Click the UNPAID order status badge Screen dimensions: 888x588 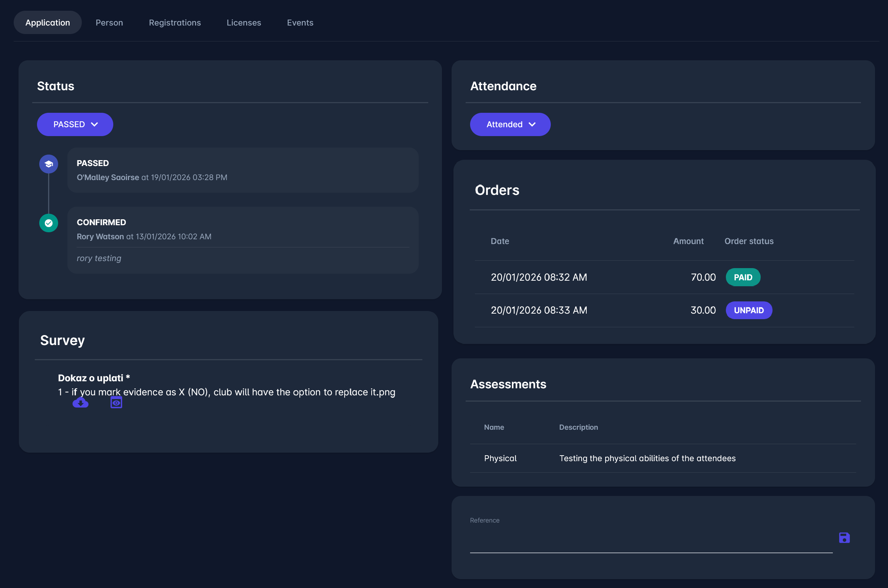(x=748, y=310)
